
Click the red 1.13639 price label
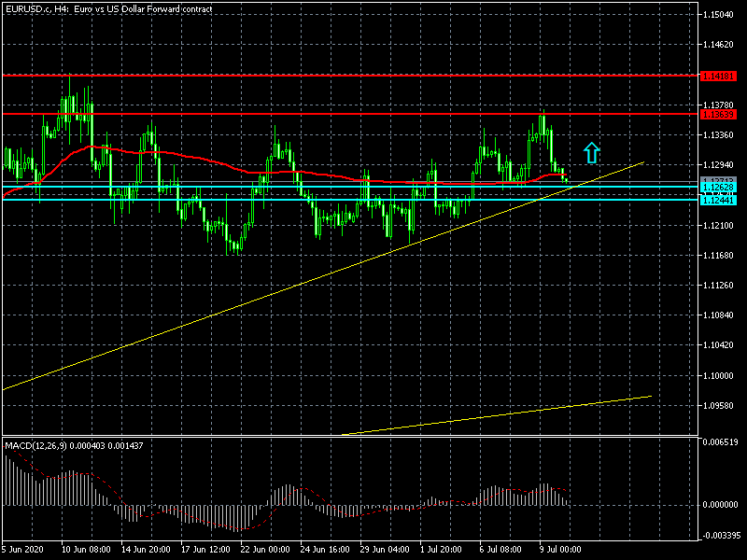(722, 114)
